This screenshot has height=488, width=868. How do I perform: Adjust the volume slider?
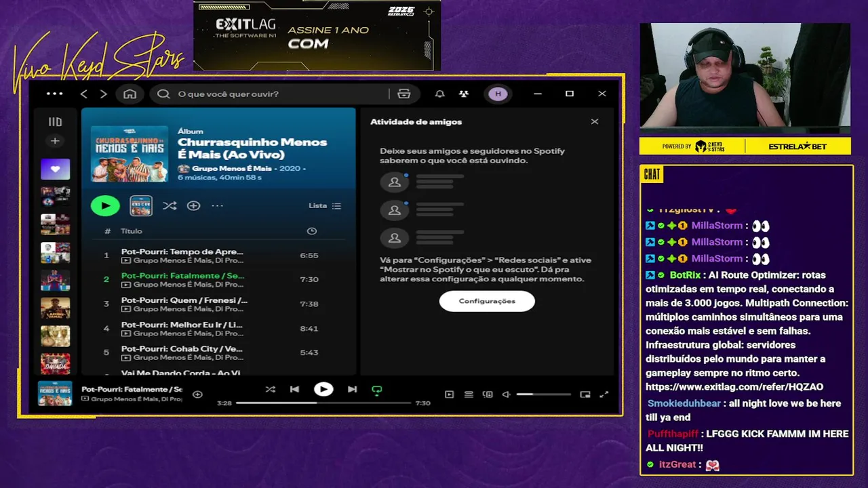pos(543,394)
